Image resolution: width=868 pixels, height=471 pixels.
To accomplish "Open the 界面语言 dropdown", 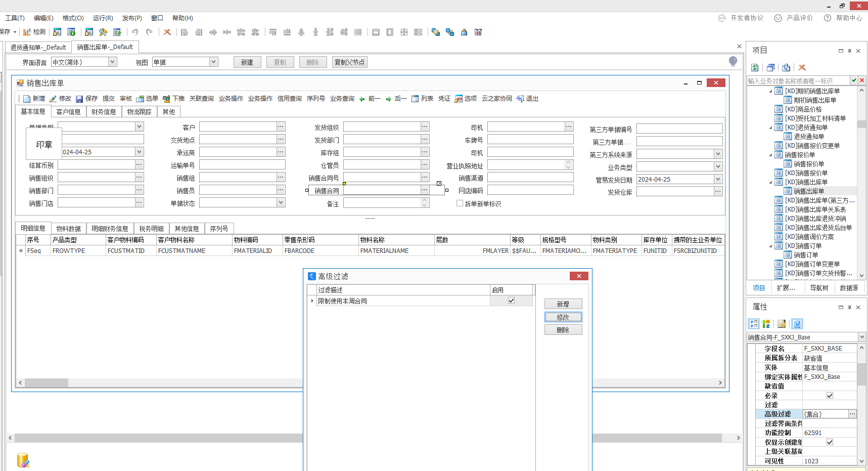I will click(113, 62).
